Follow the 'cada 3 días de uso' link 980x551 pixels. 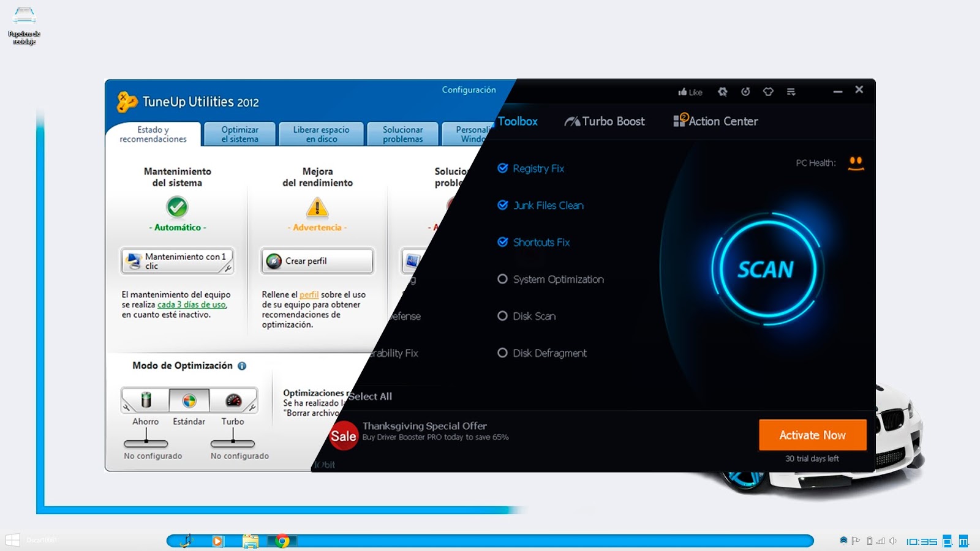coord(192,304)
